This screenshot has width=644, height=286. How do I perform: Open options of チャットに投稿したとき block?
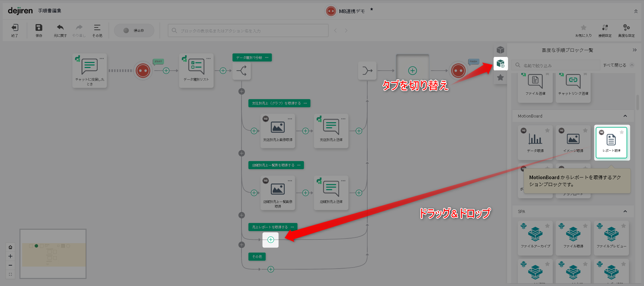click(102, 58)
